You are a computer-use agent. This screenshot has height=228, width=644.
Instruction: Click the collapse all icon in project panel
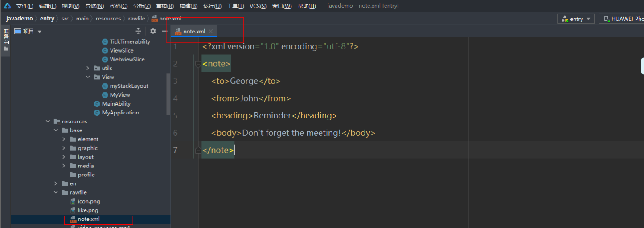pyautogui.click(x=139, y=31)
